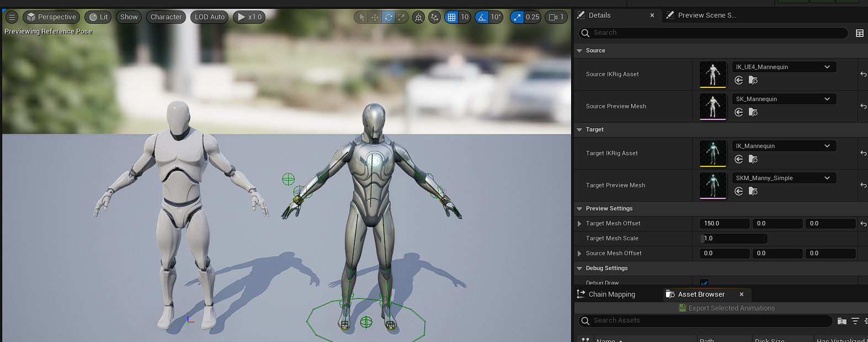Open the SK_Mannequin mesh dropdown
The image size is (868, 342).
784,99
